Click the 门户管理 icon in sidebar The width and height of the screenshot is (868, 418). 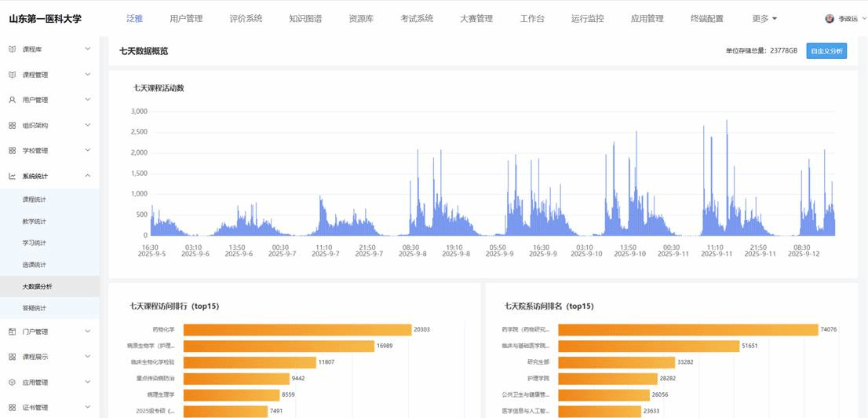point(12,332)
